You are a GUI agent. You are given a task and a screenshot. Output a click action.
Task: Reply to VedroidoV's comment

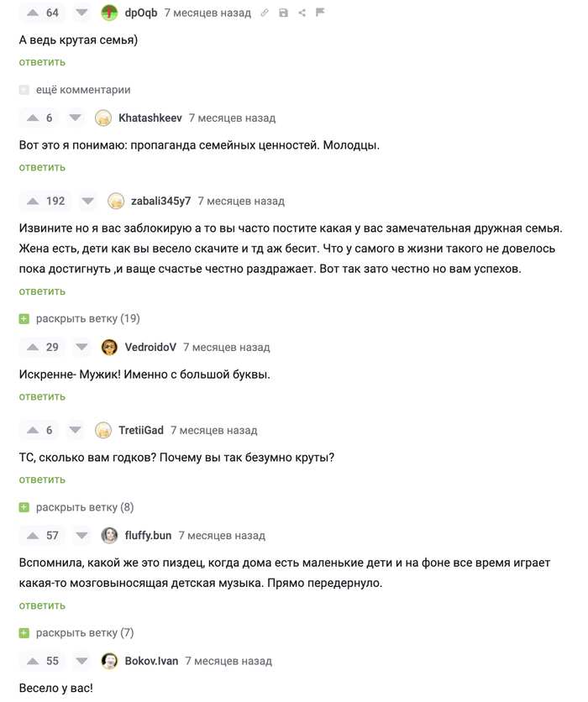point(42,396)
